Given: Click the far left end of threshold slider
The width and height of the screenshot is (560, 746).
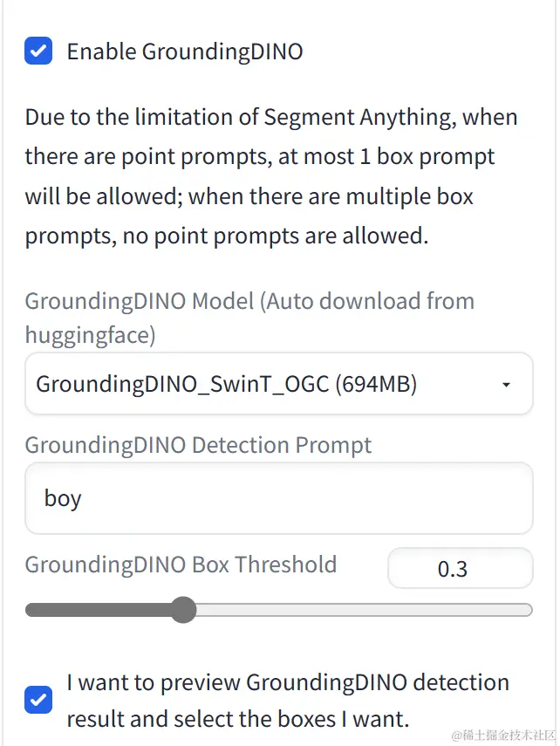Looking at the screenshot, I should (31, 610).
